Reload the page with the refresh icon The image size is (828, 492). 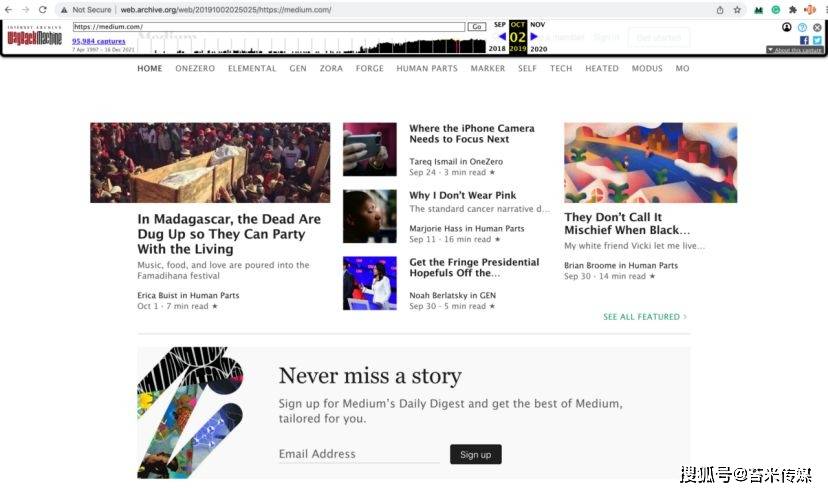coord(43,10)
